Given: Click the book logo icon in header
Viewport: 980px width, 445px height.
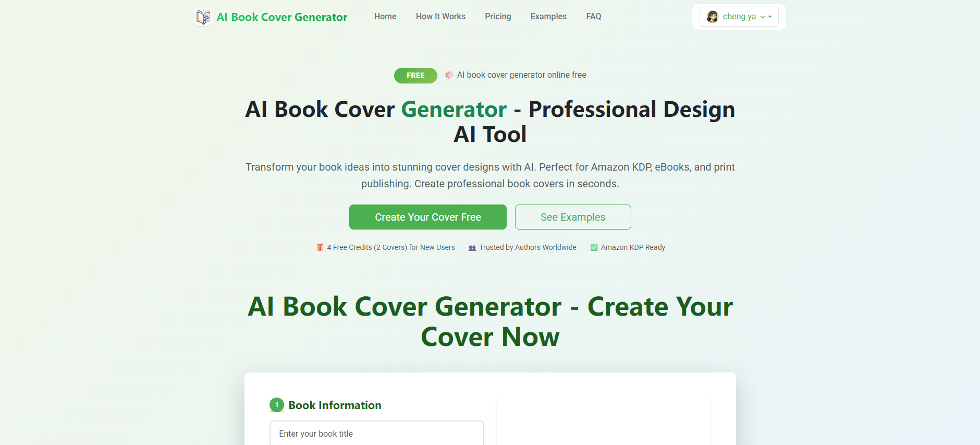Looking at the screenshot, I should [x=203, y=17].
